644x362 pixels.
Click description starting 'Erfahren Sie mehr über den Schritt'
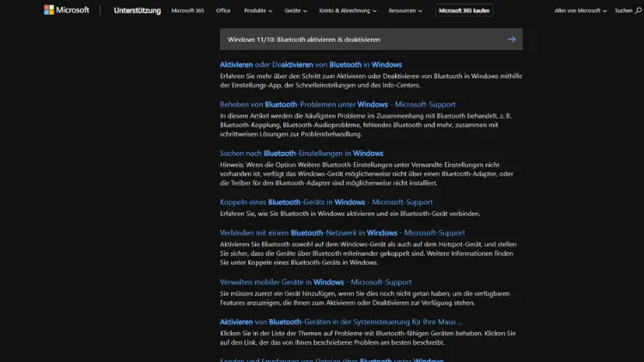[x=371, y=81]
